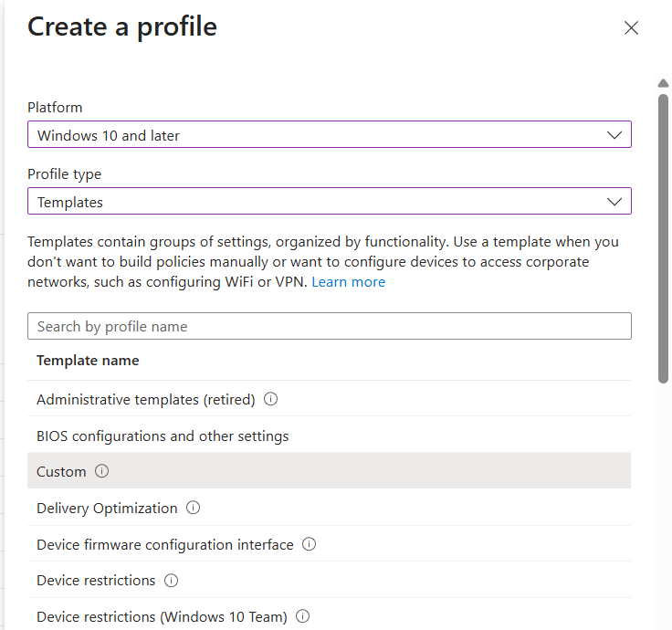Select the Delivery Optimization template
672x630 pixels.
point(107,508)
